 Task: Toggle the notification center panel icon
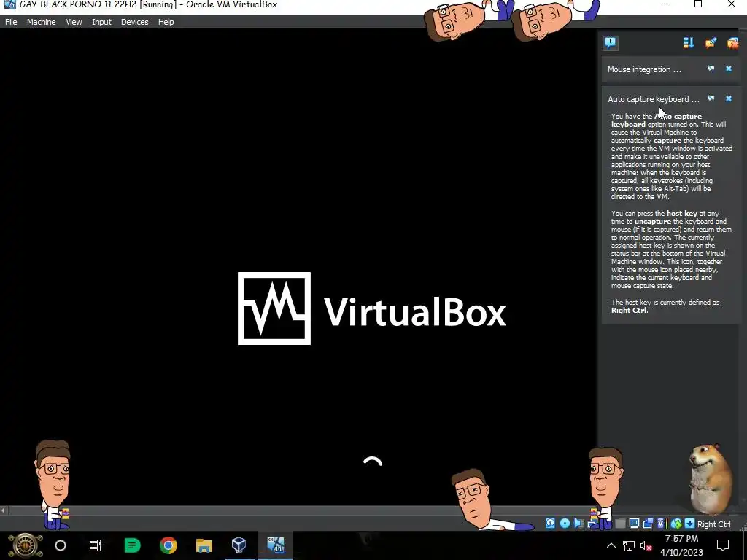pos(611,43)
